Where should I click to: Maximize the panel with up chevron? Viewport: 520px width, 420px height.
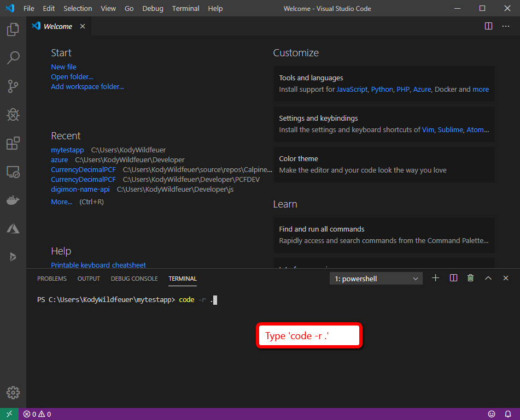pos(488,278)
